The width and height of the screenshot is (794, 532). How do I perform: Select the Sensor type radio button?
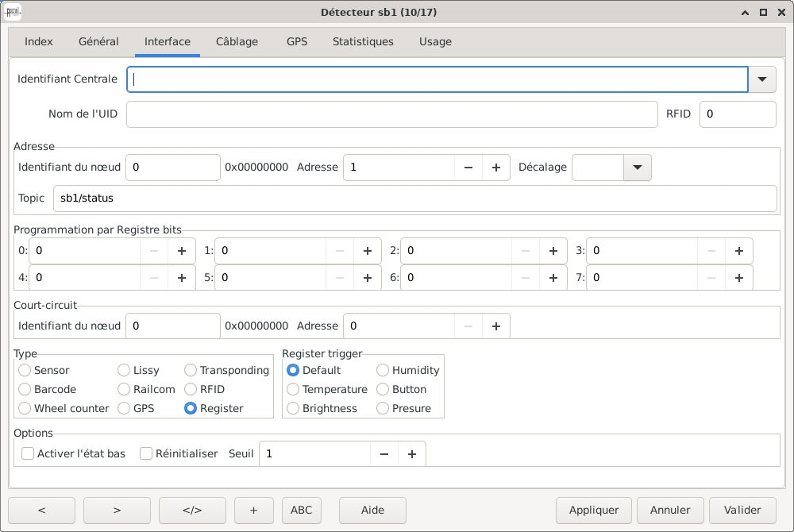[x=25, y=371]
